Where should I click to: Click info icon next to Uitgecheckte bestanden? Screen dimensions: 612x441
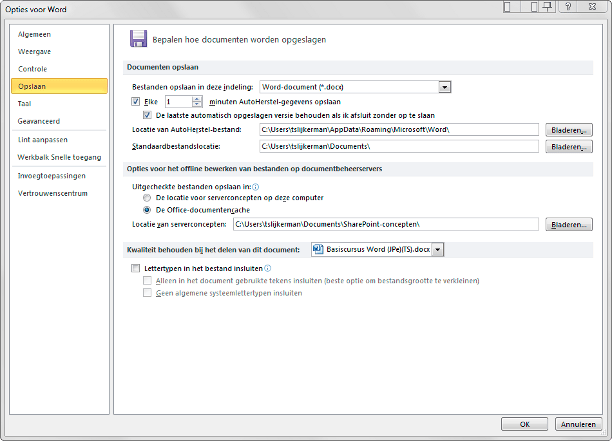pyautogui.click(x=256, y=187)
